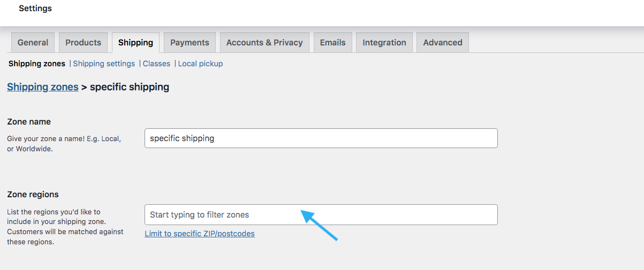Open the Local pickup subsection

[x=200, y=64]
